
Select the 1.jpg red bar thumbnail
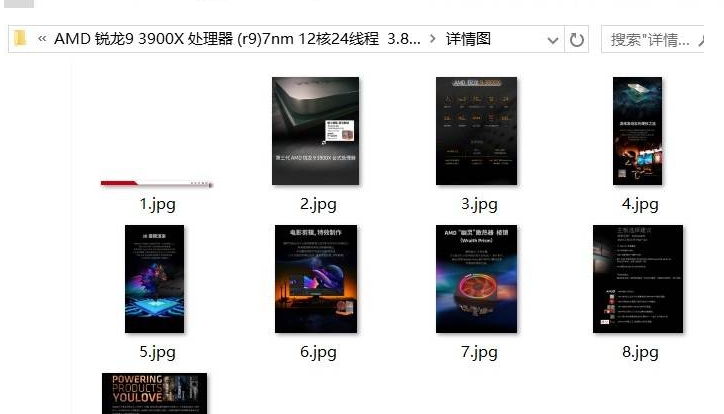pyautogui.click(x=157, y=184)
